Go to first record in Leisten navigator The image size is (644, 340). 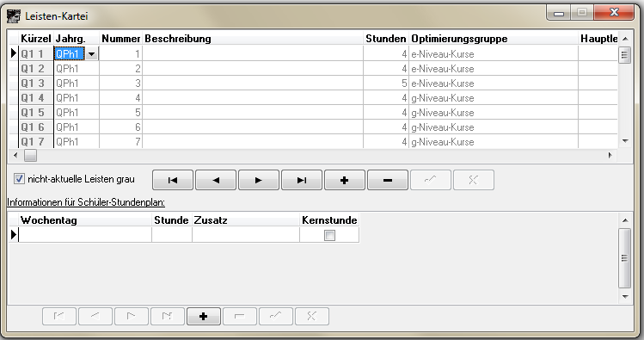(173, 180)
